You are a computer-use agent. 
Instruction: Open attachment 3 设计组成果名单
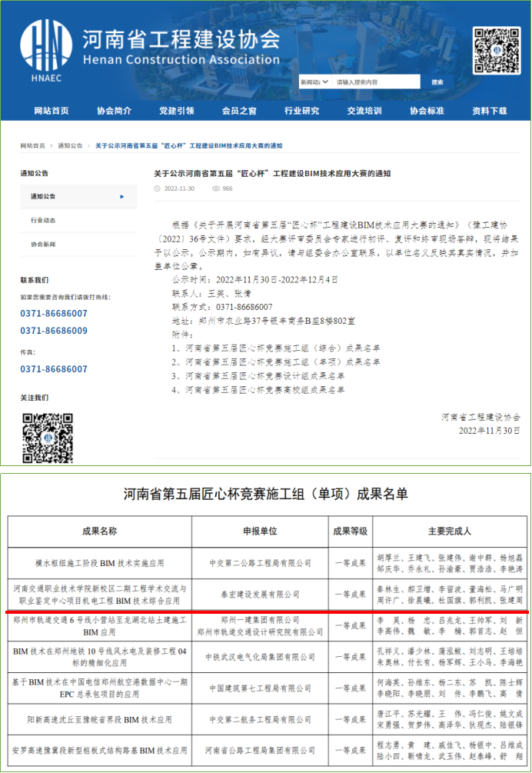tap(258, 376)
